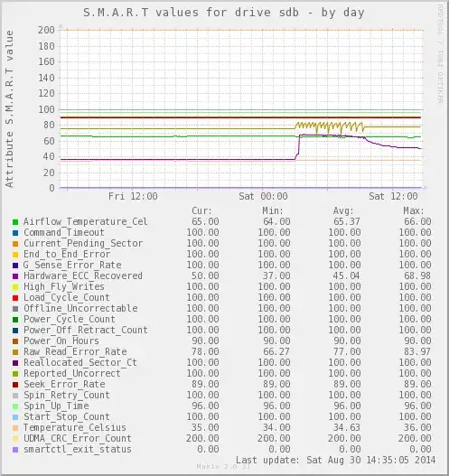Select the Current_Pending_Sector legend label

[83, 244]
